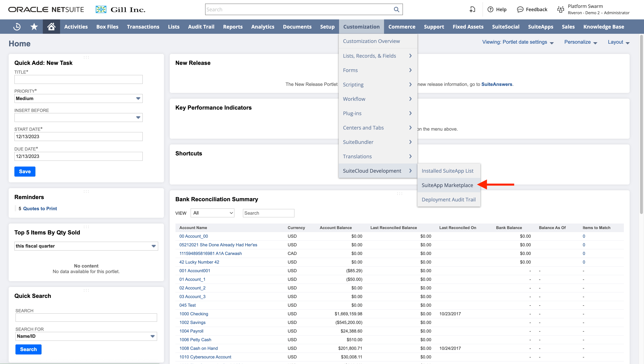644x364 pixels.
Task: Click the task Title input field
Action: point(78,79)
